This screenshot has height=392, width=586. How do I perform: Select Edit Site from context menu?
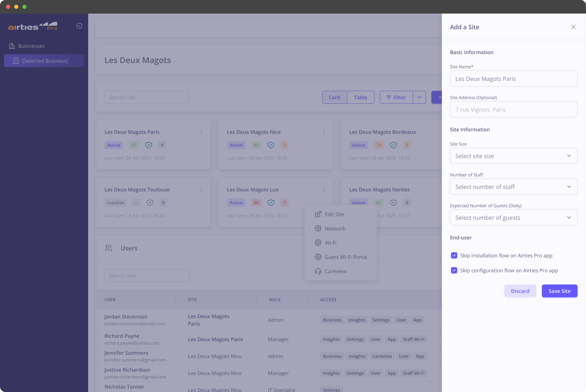(x=340, y=214)
